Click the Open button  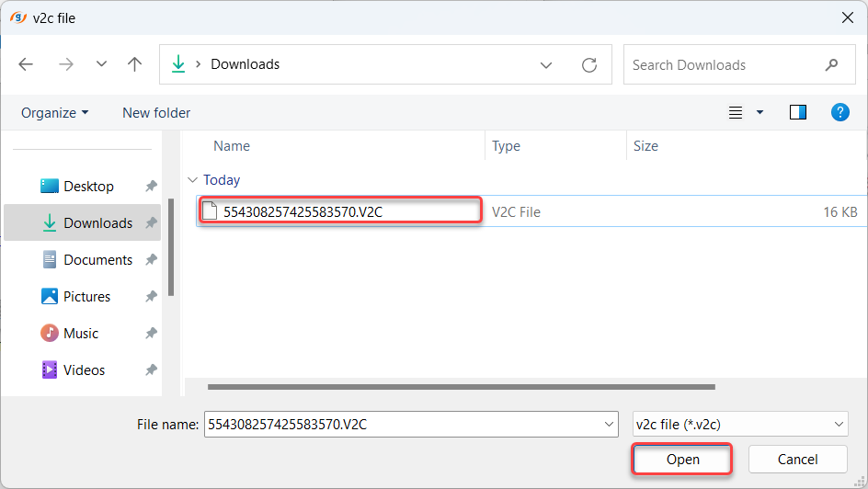coord(682,460)
